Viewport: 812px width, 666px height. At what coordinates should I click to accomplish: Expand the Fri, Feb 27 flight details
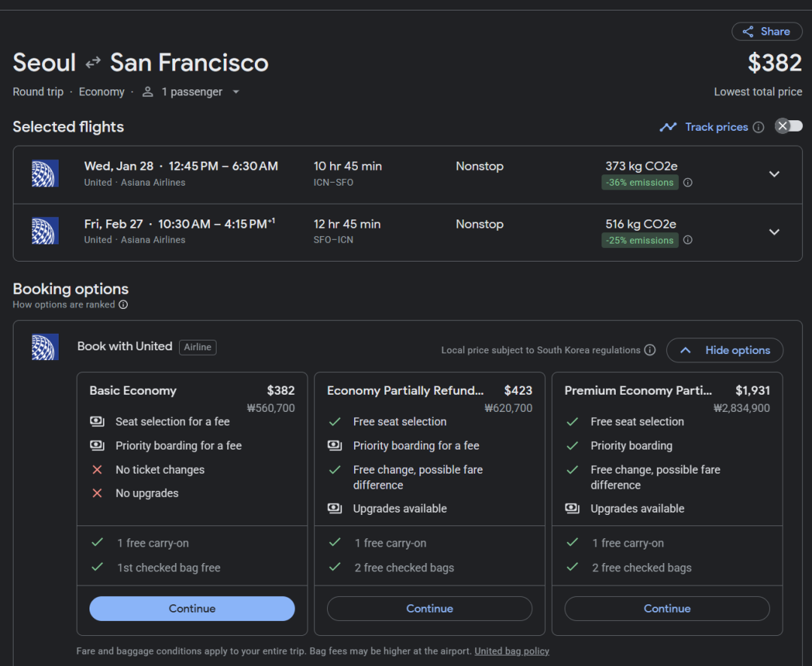pos(774,232)
